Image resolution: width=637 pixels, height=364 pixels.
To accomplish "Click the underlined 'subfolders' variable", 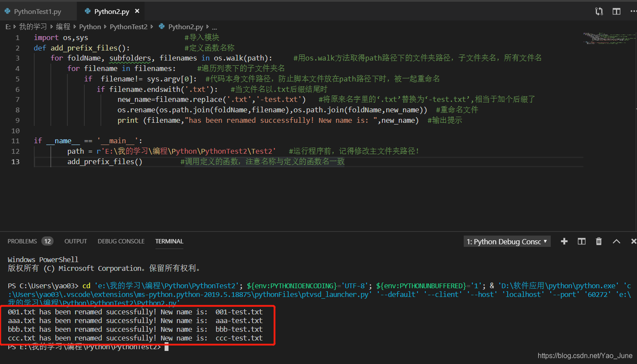I will click(130, 58).
